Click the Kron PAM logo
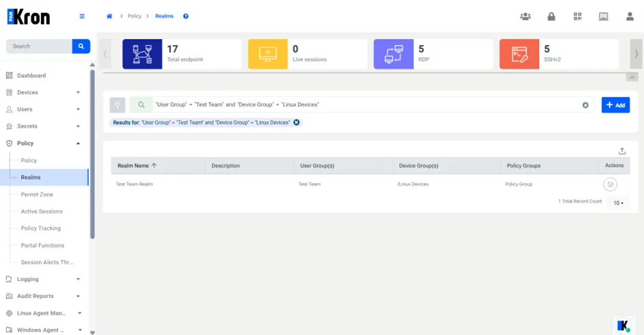 [x=29, y=17]
